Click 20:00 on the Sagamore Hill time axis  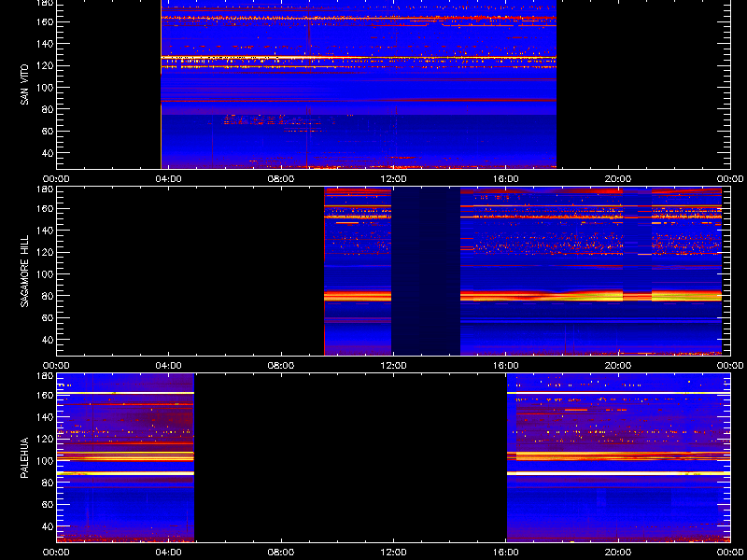[618, 366]
